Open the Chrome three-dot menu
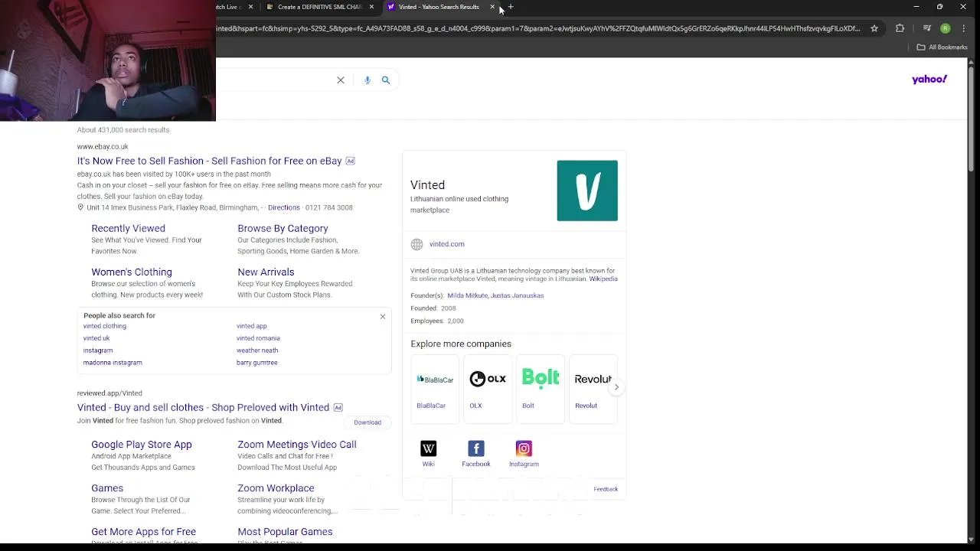 tap(964, 28)
